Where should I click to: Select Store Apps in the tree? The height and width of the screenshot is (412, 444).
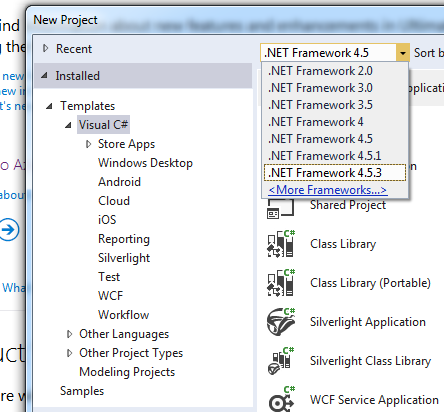[x=126, y=144]
